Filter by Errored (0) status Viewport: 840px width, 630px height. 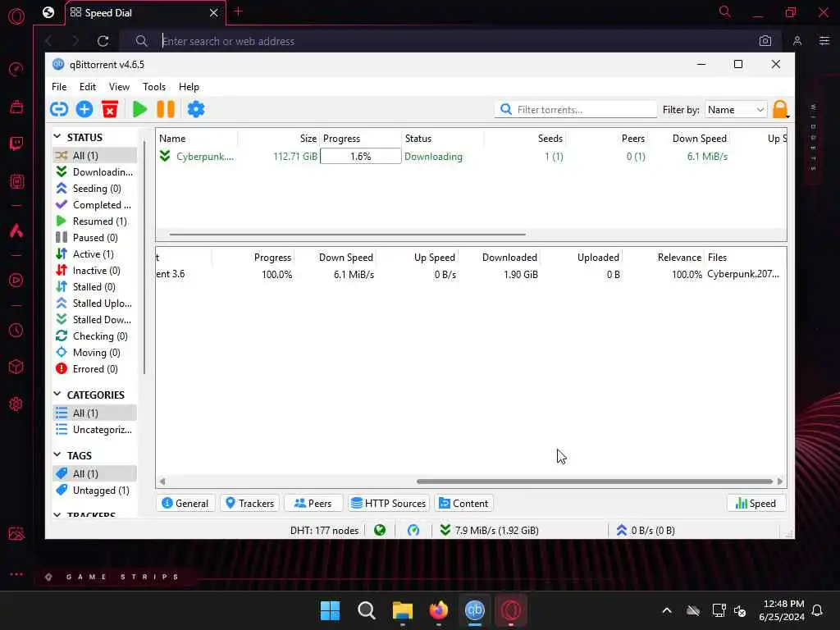click(95, 369)
